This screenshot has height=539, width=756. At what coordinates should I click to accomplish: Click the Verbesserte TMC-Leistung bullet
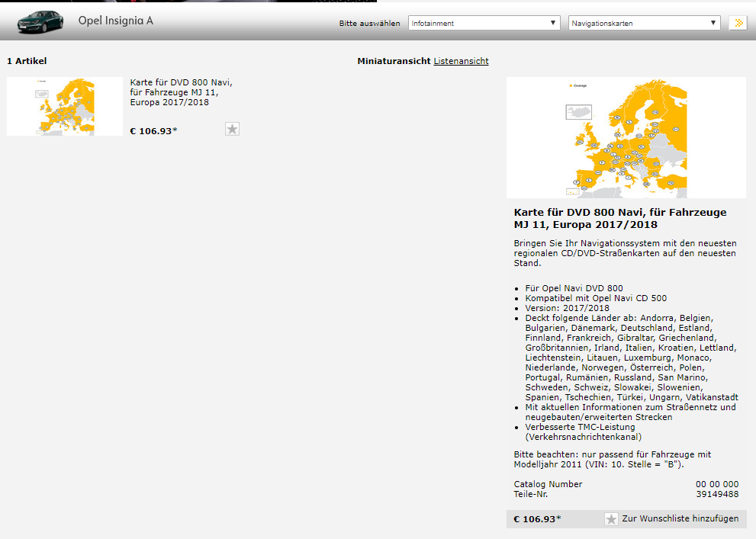[x=584, y=432]
